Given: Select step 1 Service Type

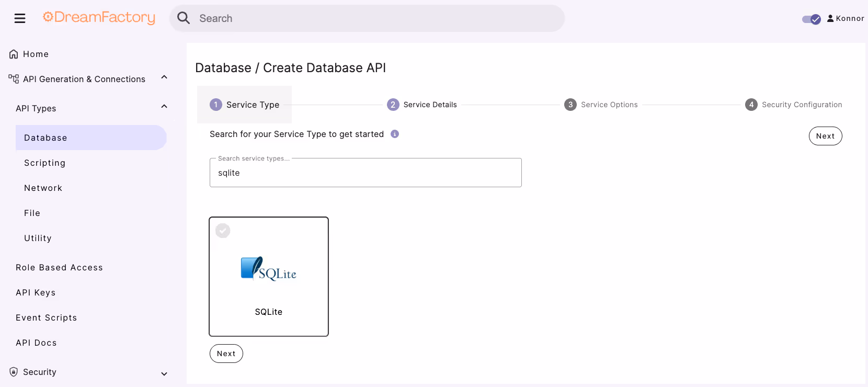Looking at the screenshot, I should 244,105.
